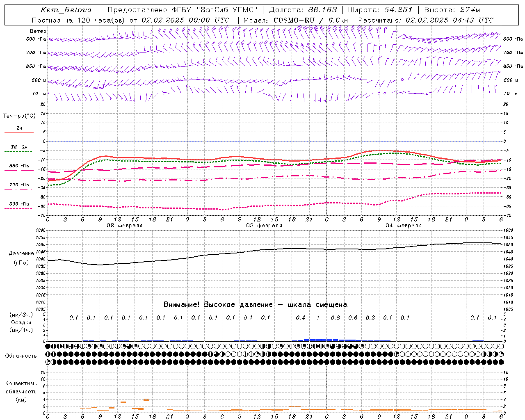Click the 'Ветер' wind panel label
Screen dimensions: 525x420
point(38,31)
